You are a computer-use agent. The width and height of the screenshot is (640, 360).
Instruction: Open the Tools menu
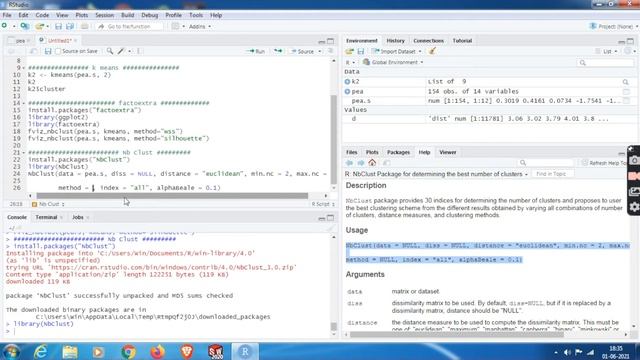pos(196,15)
